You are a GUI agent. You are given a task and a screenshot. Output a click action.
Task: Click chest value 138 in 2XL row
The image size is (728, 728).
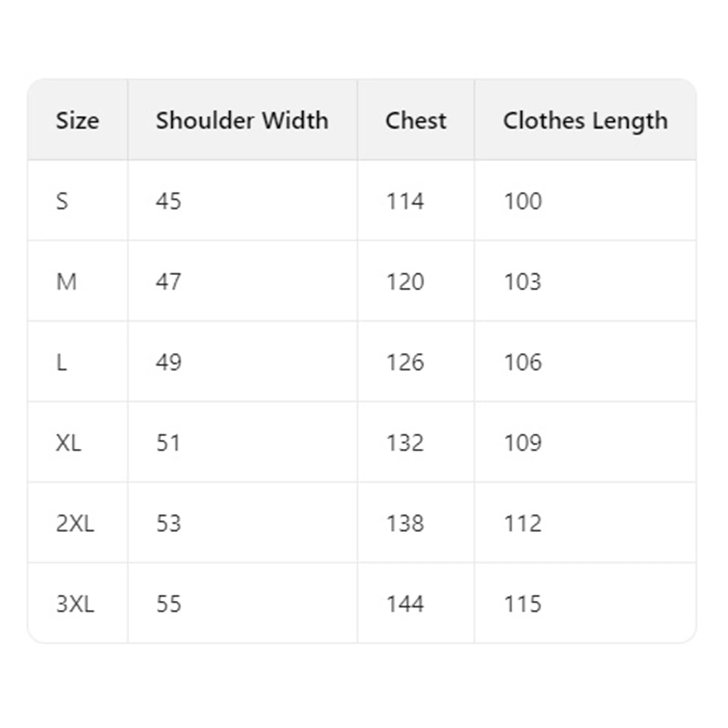coord(405,523)
